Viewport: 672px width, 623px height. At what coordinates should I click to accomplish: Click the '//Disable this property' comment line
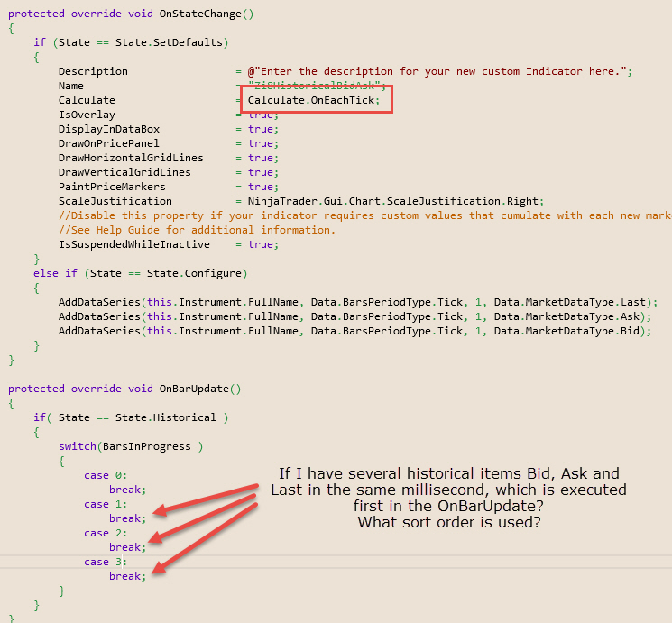pos(365,215)
